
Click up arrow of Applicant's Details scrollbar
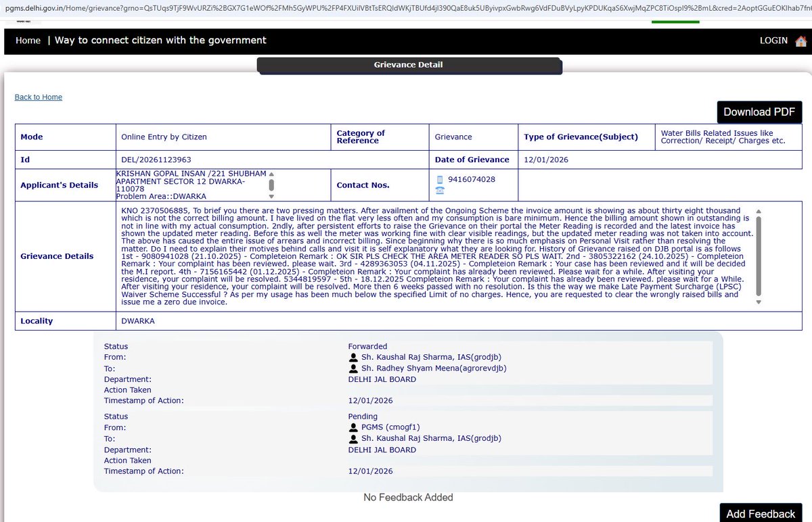(271, 173)
